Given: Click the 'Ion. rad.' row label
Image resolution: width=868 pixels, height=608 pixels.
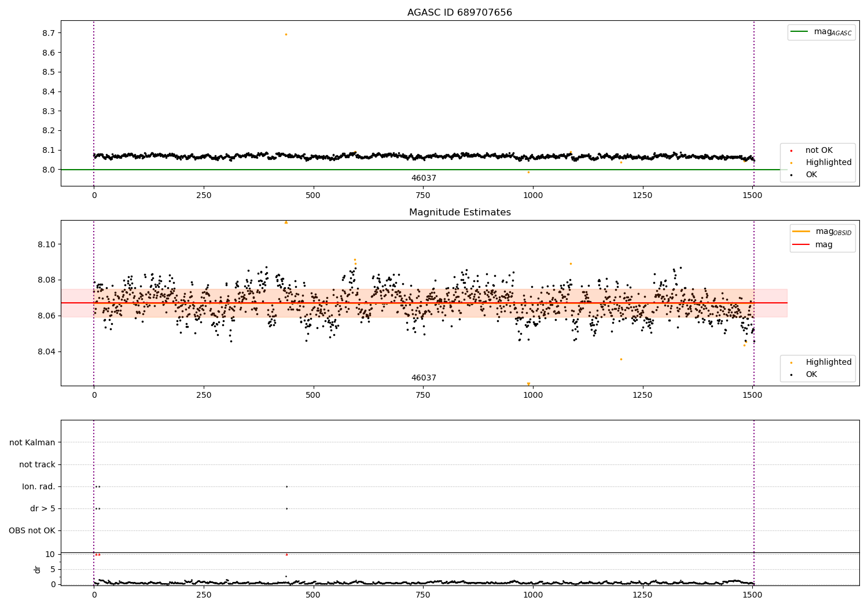Looking at the screenshot, I should tap(39, 487).
